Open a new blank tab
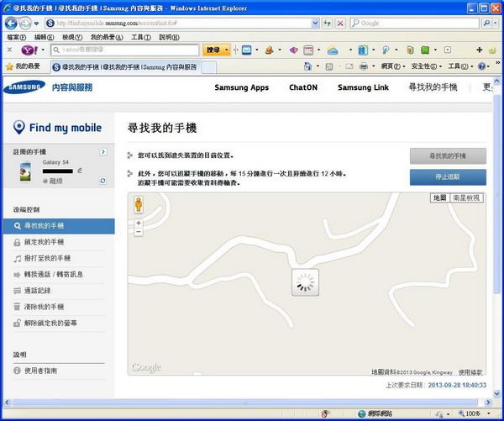The image size is (504, 421). click(209, 67)
